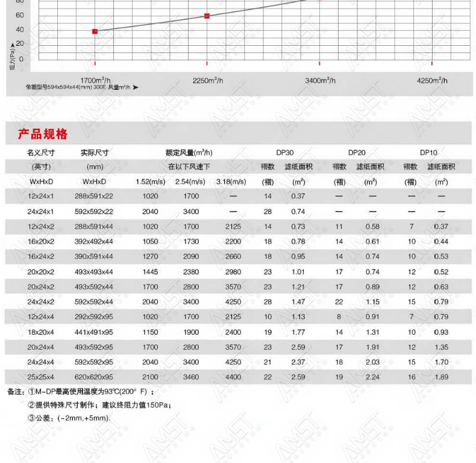Select the 2980 airflow value
This screenshot has height=463, width=476.
pos(233,272)
